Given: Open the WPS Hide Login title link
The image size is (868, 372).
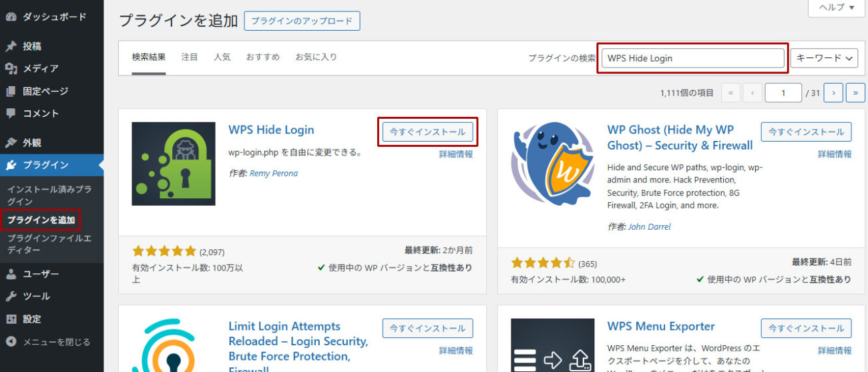Looking at the screenshot, I should [x=271, y=130].
